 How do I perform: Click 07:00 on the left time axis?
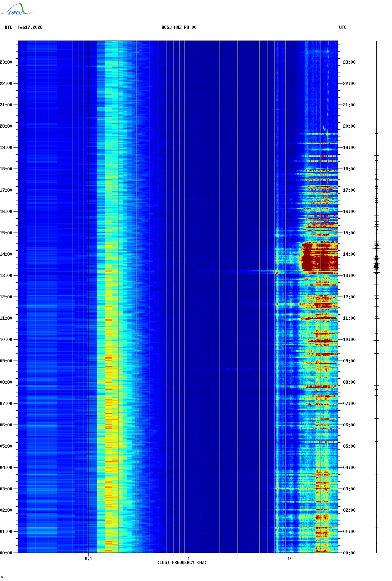coord(6,404)
